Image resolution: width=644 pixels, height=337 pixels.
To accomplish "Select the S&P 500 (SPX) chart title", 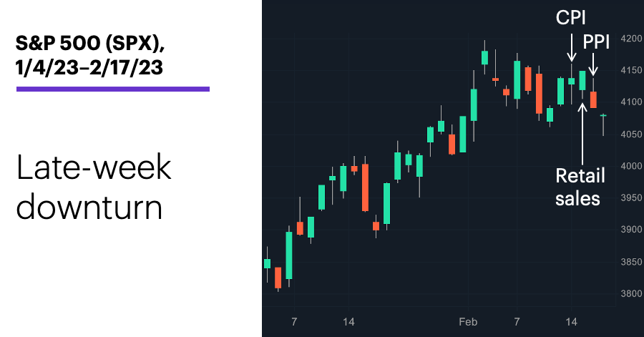I will 90,55.
